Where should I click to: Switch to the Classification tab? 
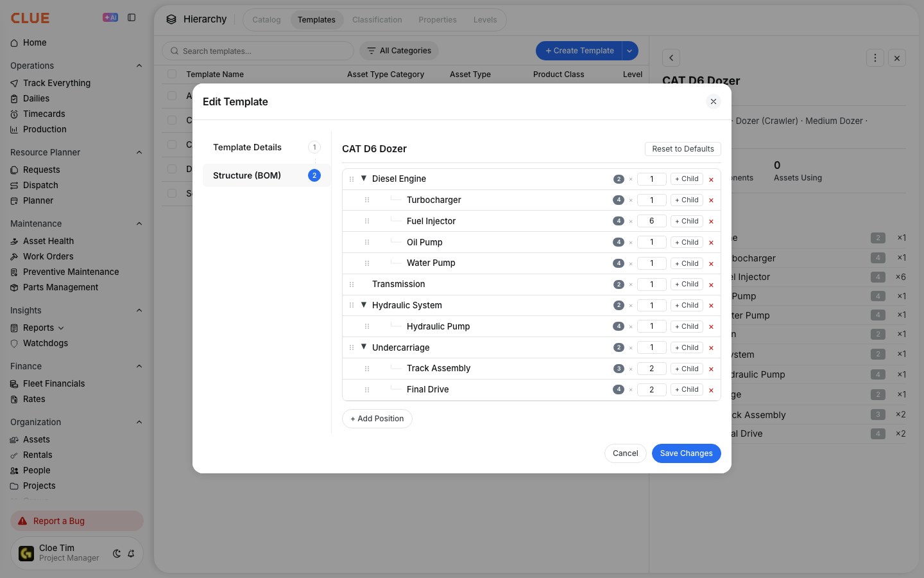(377, 20)
